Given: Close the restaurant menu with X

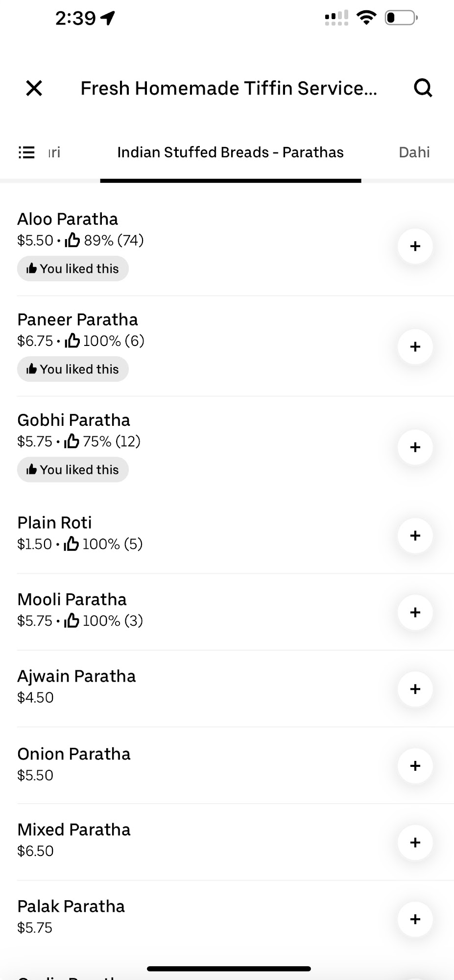Looking at the screenshot, I should (x=34, y=89).
